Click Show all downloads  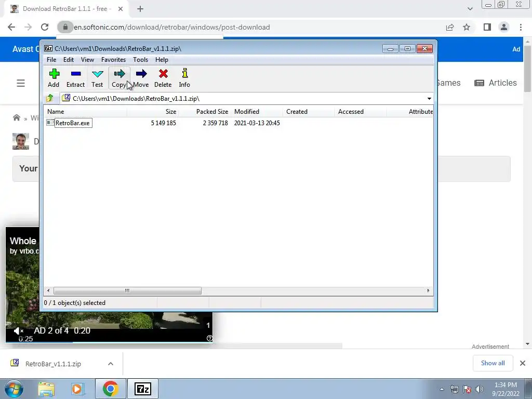pos(493,363)
